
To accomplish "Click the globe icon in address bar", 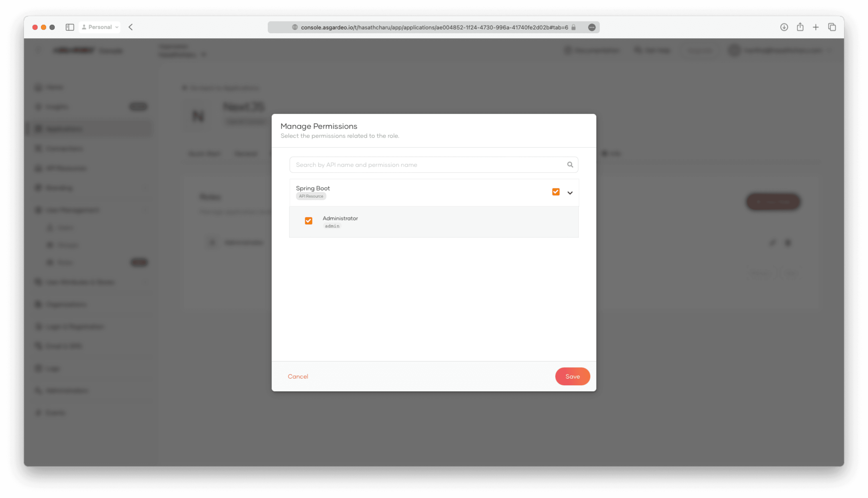I will click(x=295, y=27).
